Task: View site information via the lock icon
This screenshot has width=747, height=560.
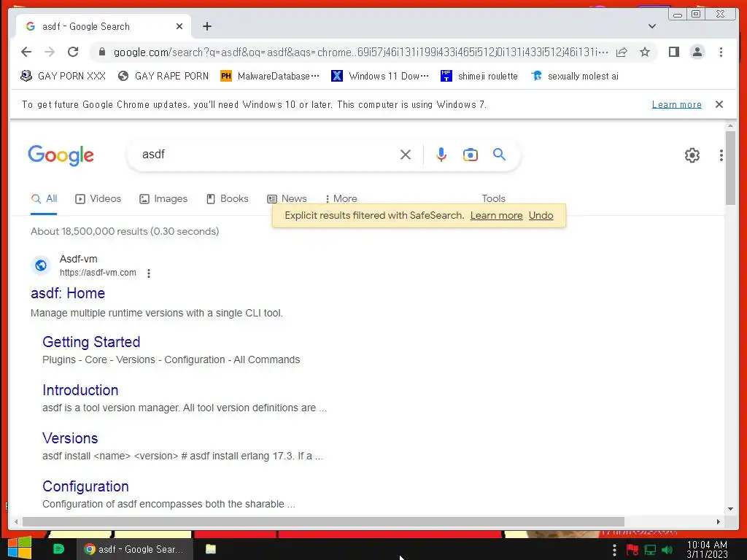Action: 101,52
